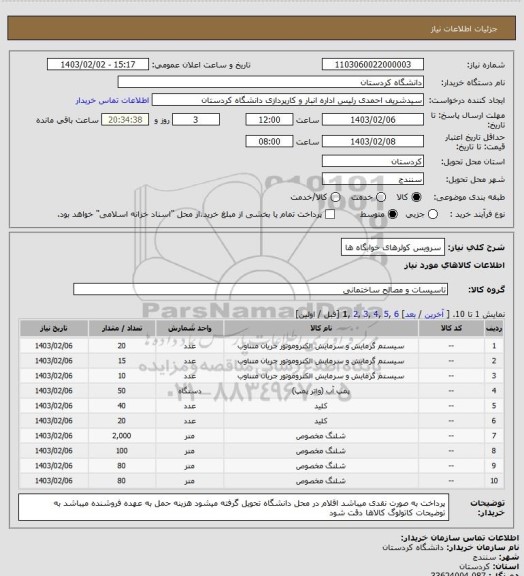Viewport: 524px width, 576px height.
Task: Click the announcement date field 1403/02/02 - 15:17
Action: pos(98,64)
